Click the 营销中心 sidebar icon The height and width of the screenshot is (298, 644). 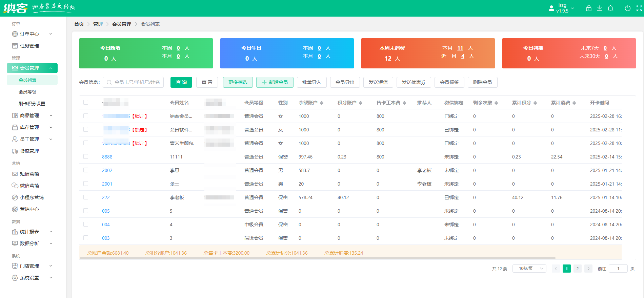[x=15, y=209]
